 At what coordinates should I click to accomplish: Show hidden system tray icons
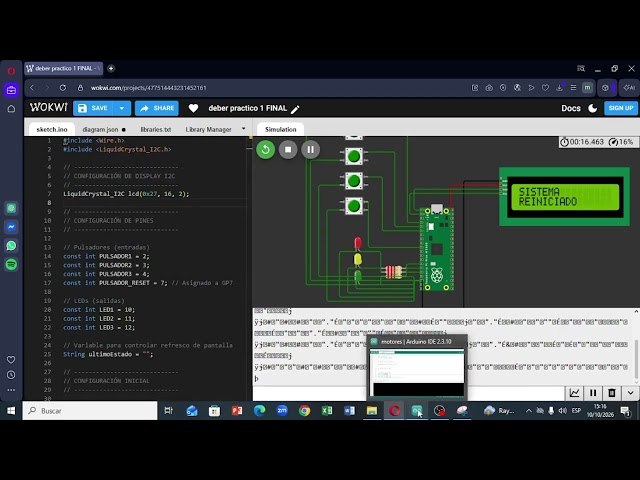click(529, 411)
